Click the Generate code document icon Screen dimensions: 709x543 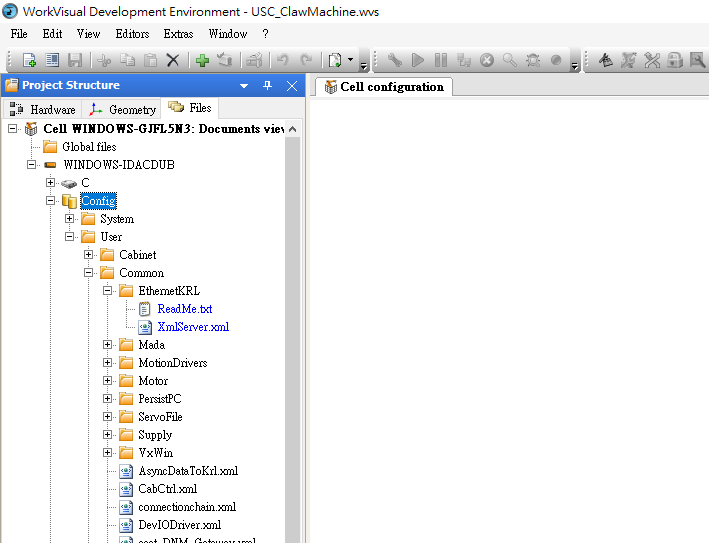pyautogui.click(x=335, y=60)
